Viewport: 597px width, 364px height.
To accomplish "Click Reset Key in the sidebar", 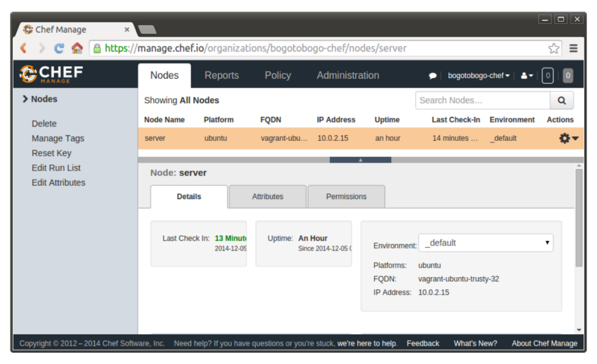I will [x=51, y=153].
